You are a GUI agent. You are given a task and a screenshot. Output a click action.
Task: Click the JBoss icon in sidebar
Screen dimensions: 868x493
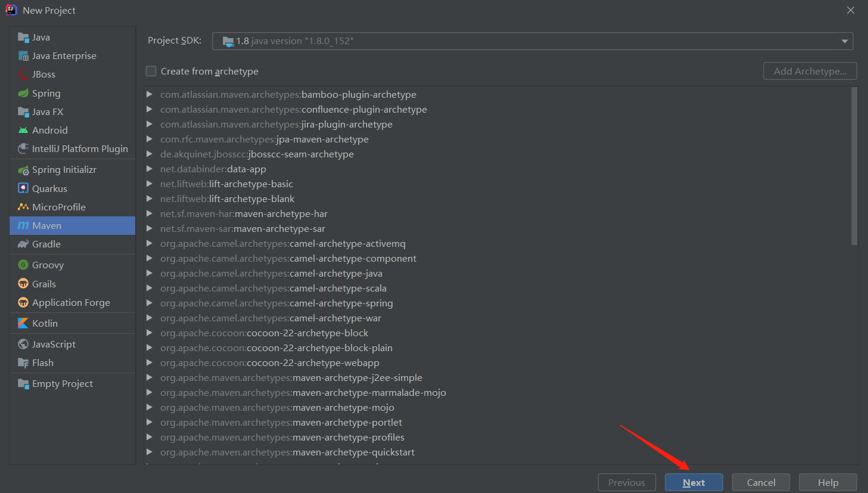point(23,75)
